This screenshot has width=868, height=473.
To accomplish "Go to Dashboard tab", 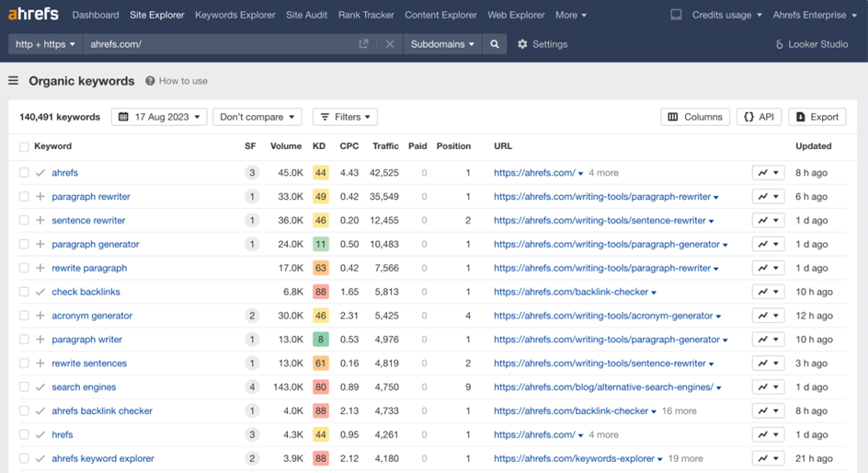I will [96, 15].
